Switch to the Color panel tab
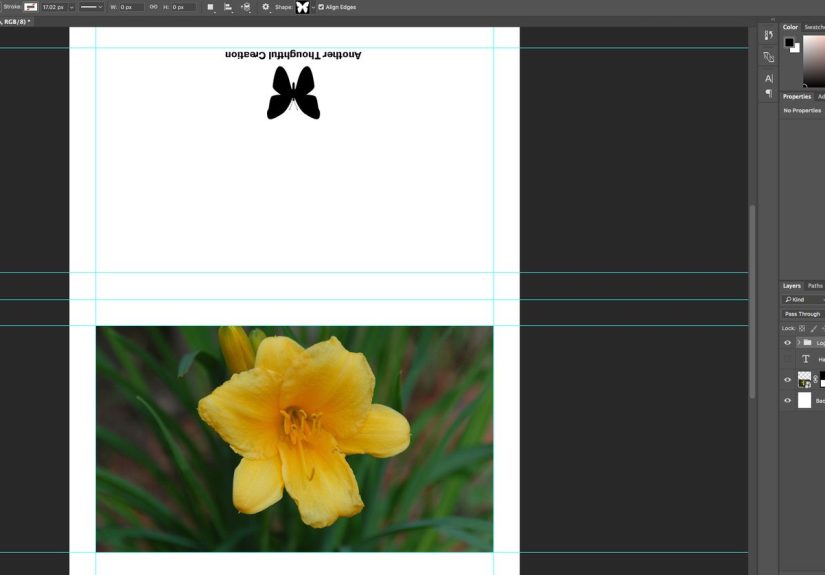 [790, 27]
